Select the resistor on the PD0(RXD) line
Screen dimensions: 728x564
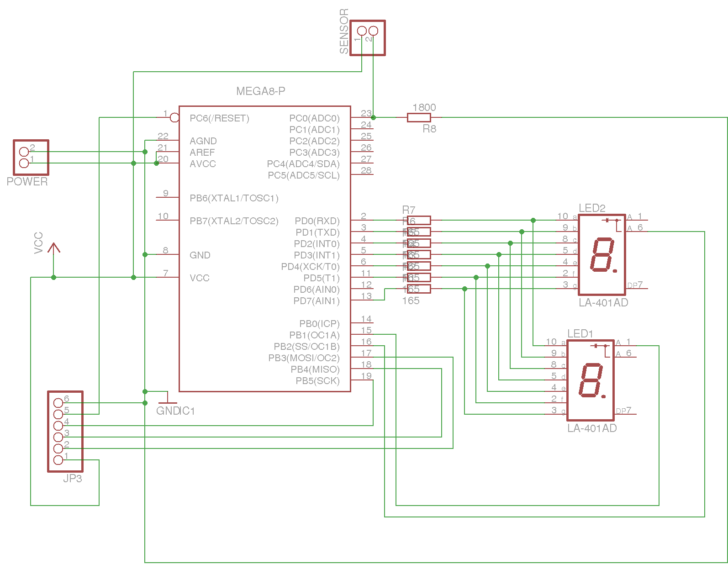click(419, 221)
